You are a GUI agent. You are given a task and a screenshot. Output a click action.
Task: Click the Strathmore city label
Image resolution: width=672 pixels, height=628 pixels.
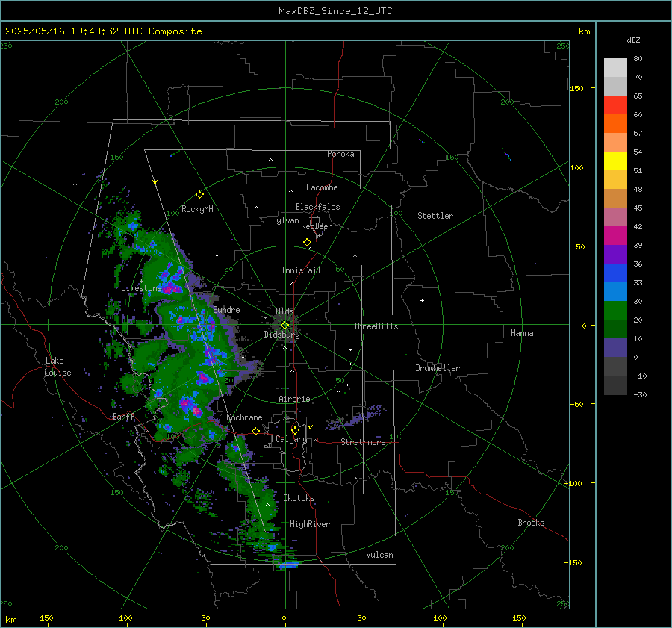[363, 442]
